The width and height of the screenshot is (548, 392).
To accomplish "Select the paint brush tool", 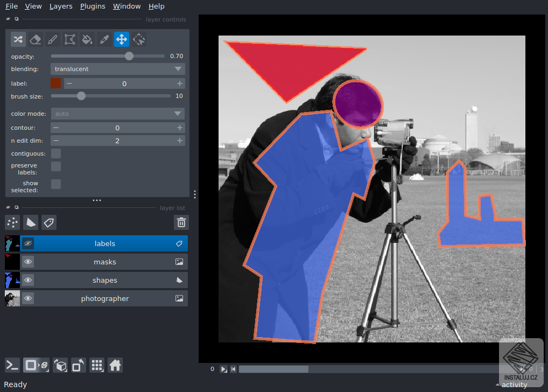I will pyautogui.click(x=52, y=39).
